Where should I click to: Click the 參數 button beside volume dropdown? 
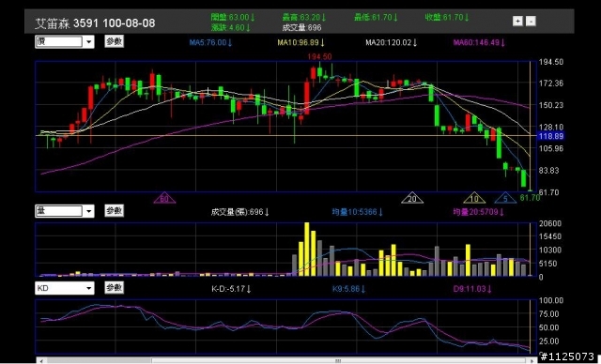115,210
